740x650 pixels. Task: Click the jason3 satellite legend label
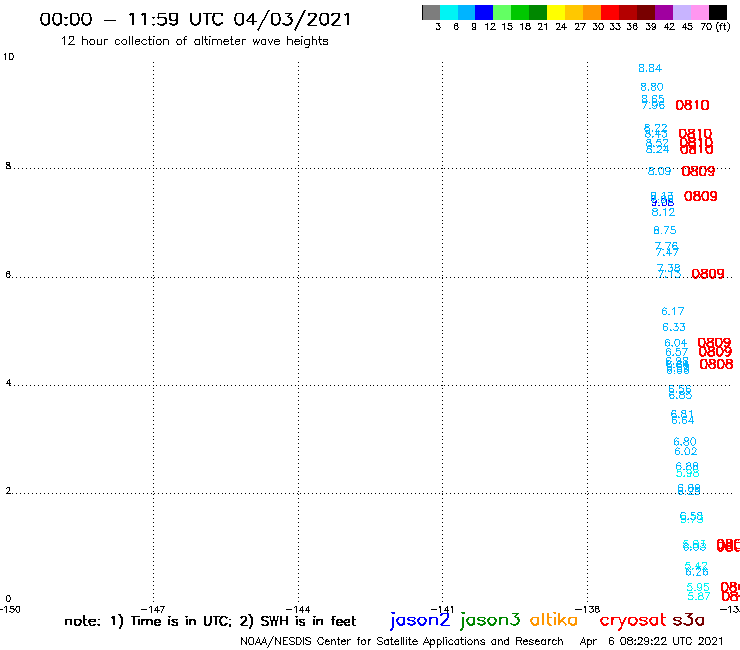click(x=490, y=620)
